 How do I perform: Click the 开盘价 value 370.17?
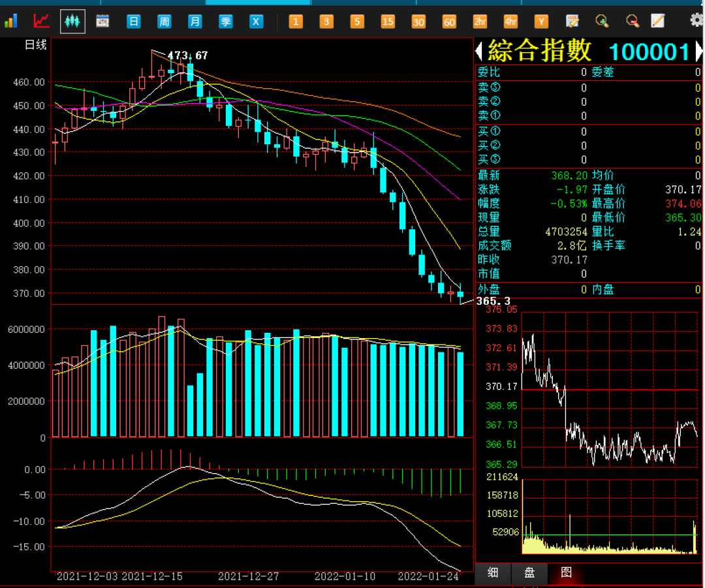point(683,189)
